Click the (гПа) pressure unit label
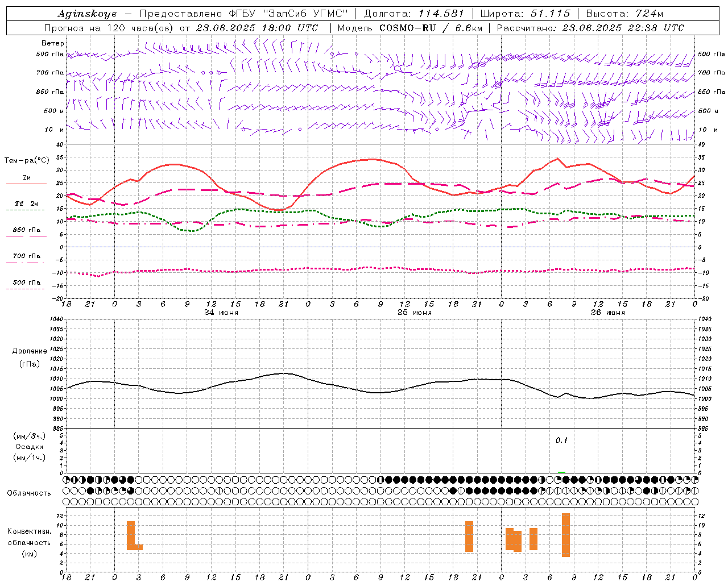Image resolution: width=728 pixels, height=582 pixels. pyautogui.click(x=30, y=364)
